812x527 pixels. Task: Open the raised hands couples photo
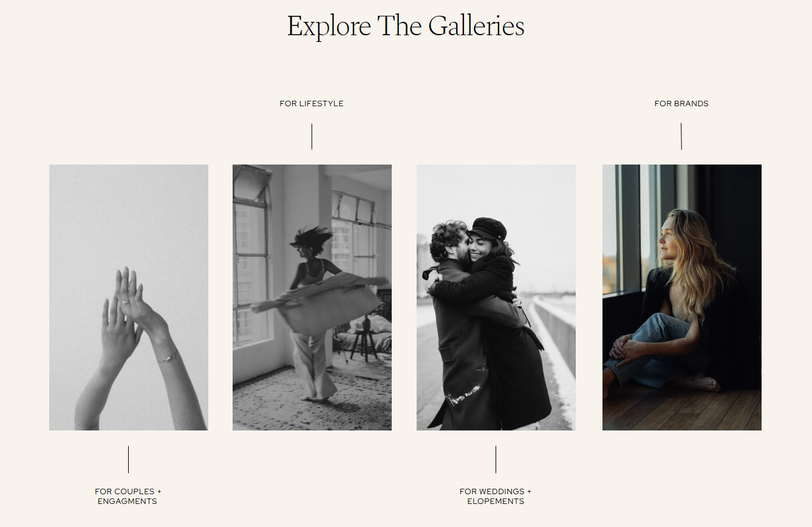(129, 297)
